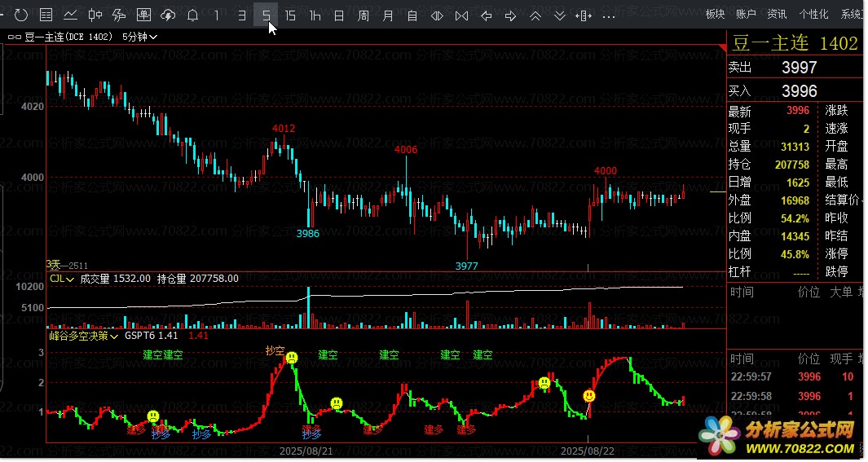Click the 豆一主连 1402 quote panel title
This screenshot has width=868, height=462.
(795, 42)
